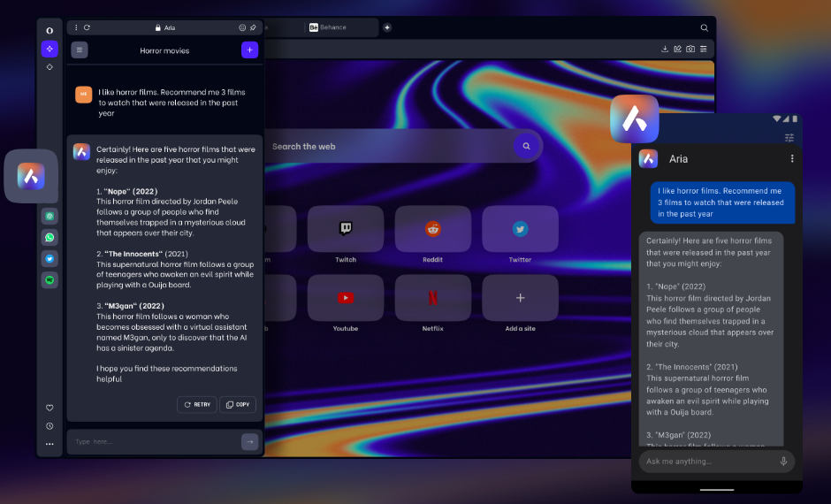Screen dimensions: 831x504
Task: Click the edit pencil toolbar icon
Action: click(x=677, y=49)
